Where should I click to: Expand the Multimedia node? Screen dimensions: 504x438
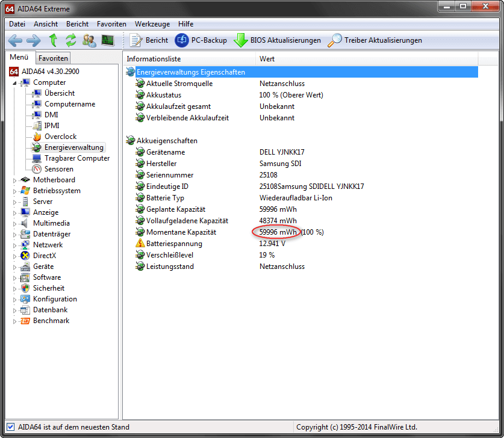pyautogui.click(x=14, y=224)
